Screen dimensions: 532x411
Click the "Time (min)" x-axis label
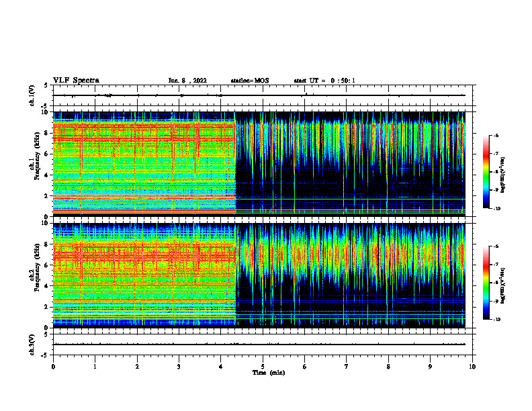(x=269, y=373)
